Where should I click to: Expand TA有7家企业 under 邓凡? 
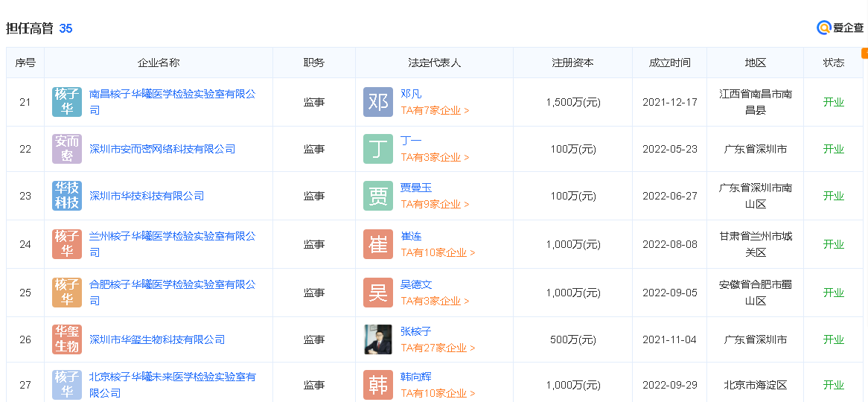tap(435, 110)
